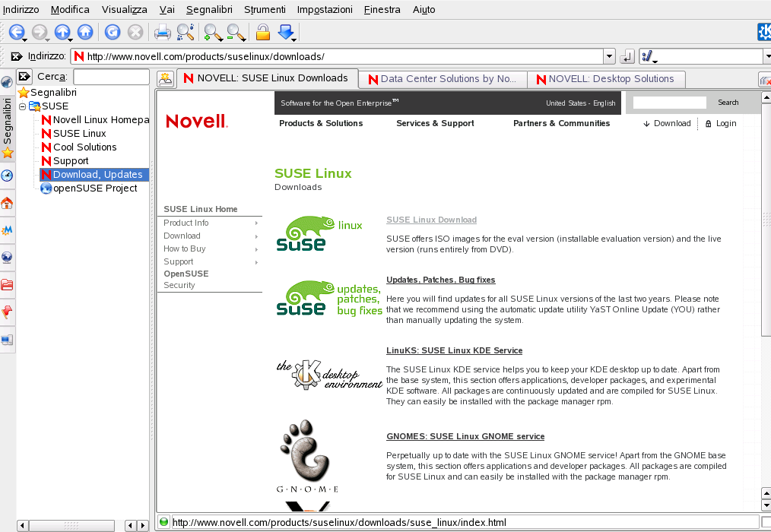Image resolution: width=771 pixels, height=532 pixels.
Task: Click the Forward navigation arrow icon
Action: [39, 32]
